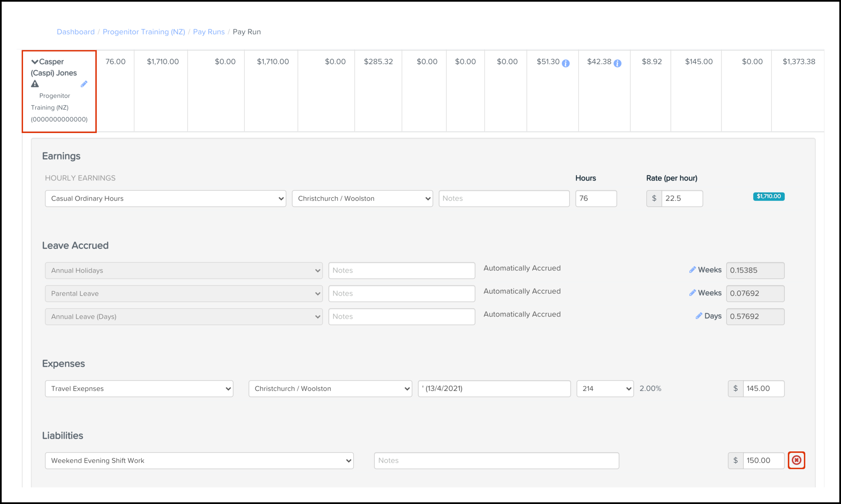Open earnings Christchurch / Woolston location dropdown
The width and height of the screenshot is (841, 504).
(x=362, y=198)
